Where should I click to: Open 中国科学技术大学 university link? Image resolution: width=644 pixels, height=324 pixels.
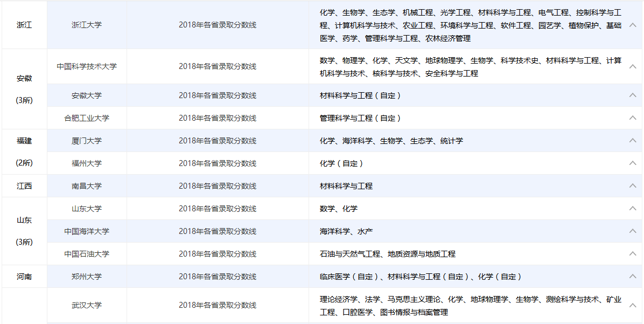point(87,66)
